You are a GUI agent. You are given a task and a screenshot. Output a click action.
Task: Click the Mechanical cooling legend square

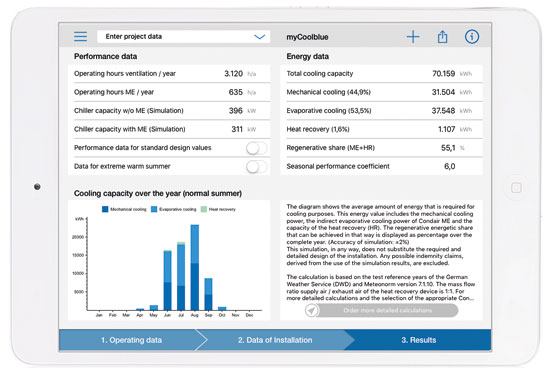click(105, 209)
